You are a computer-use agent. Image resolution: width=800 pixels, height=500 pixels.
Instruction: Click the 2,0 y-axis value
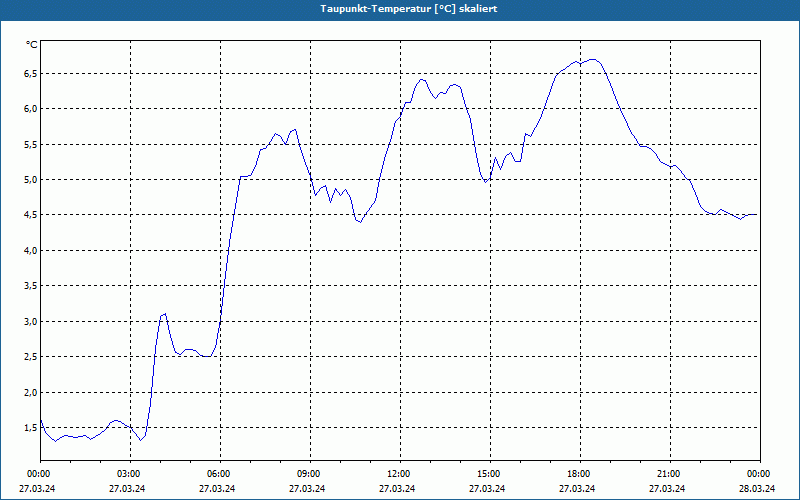[x=31, y=392]
